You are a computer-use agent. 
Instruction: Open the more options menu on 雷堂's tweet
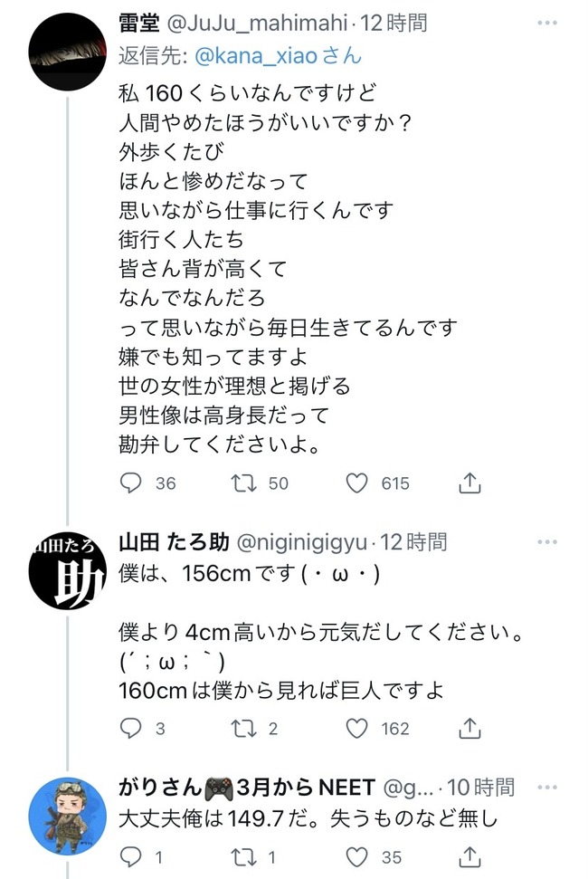click(547, 23)
